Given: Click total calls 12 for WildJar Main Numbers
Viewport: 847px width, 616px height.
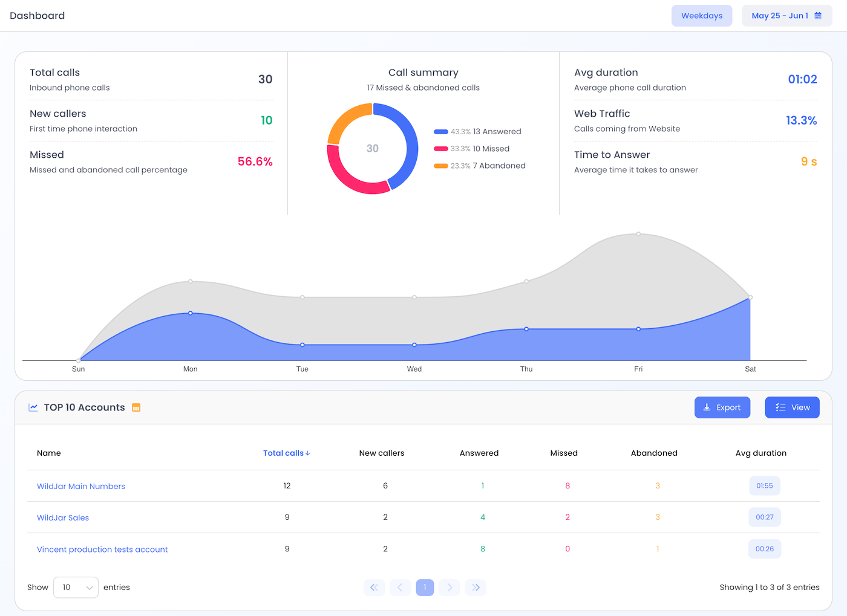Looking at the screenshot, I should (x=287, y=486).
